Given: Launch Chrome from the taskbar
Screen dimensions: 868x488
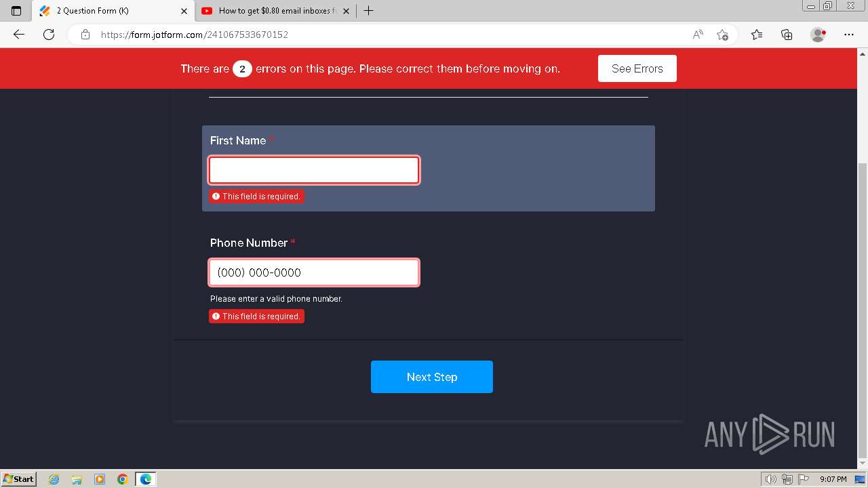Looking at the screenshot, I should click(x=122, y=479).
